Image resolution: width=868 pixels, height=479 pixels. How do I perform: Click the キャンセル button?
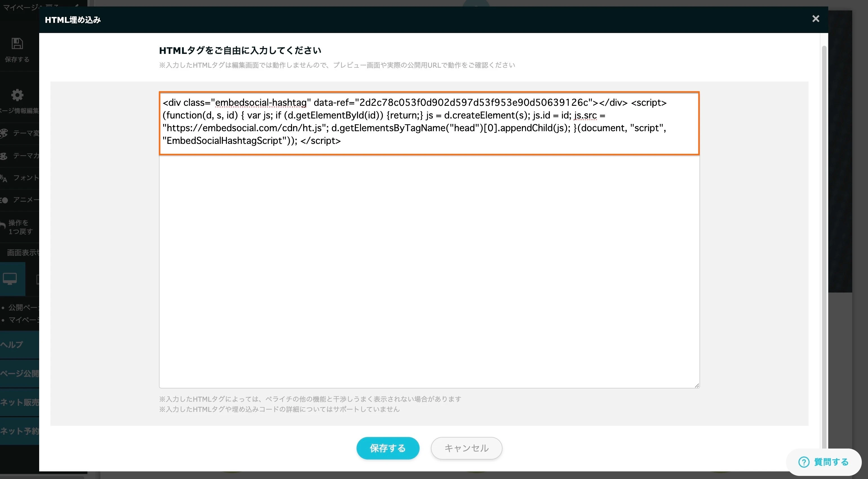coord(466,448)
